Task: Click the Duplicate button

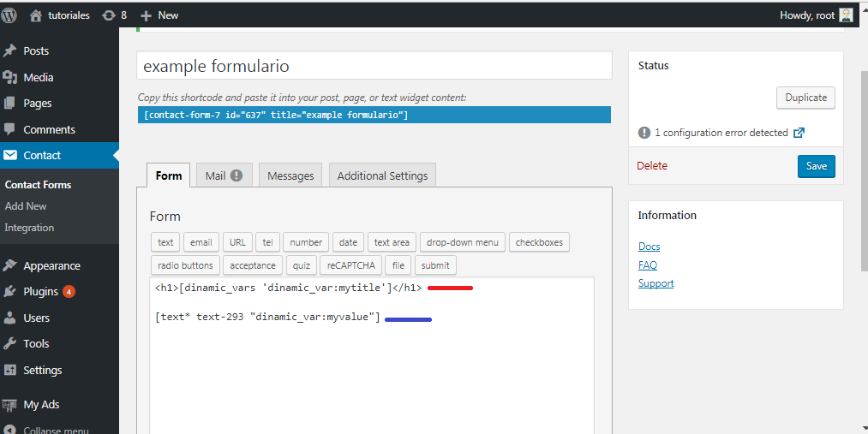Action: (x=806, y=98)
